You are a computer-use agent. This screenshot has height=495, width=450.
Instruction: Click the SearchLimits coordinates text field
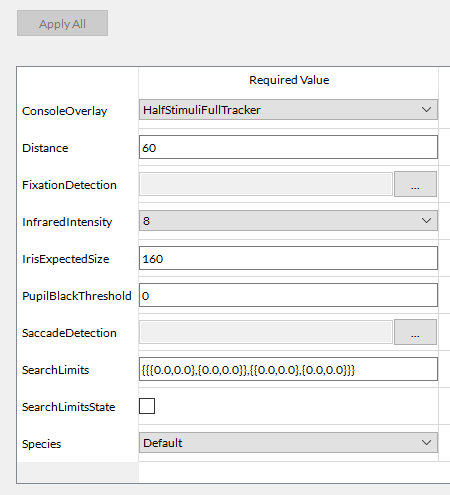(x=288, y=369)
